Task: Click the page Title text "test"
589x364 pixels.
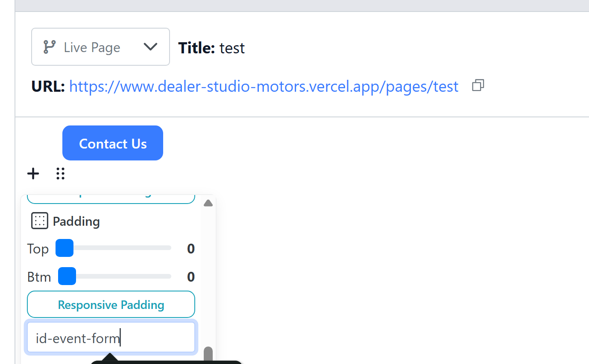Action: click(232, 48)
